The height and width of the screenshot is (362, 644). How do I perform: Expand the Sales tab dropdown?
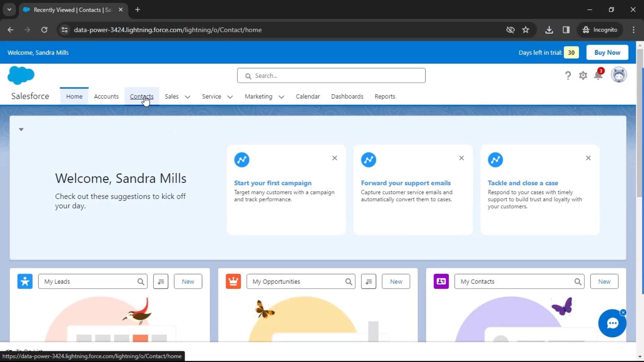(x=187, y=97)
